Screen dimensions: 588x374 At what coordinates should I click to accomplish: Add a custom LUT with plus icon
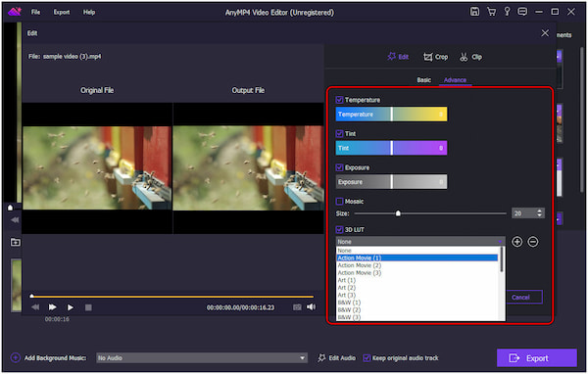[x=516, y=242]
